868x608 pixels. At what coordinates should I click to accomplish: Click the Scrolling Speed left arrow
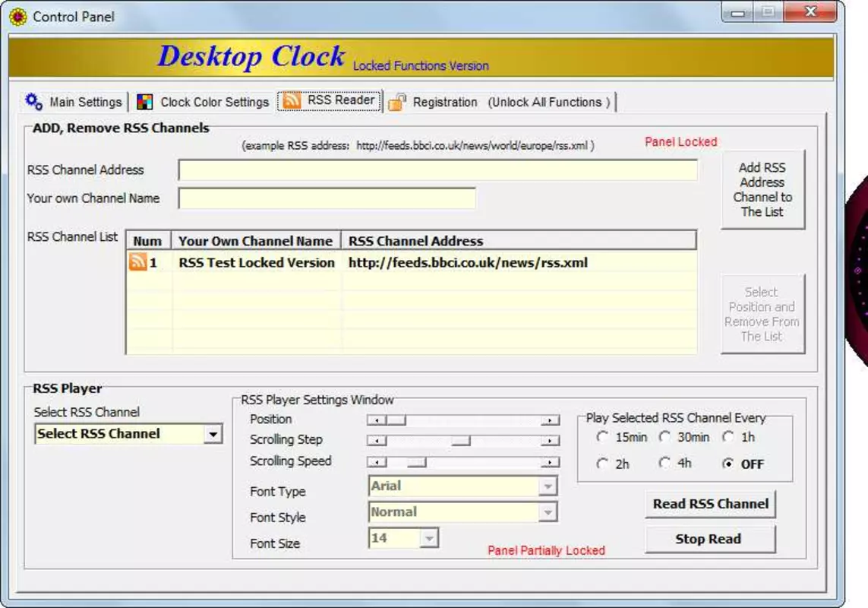click(x=377, y=462)
